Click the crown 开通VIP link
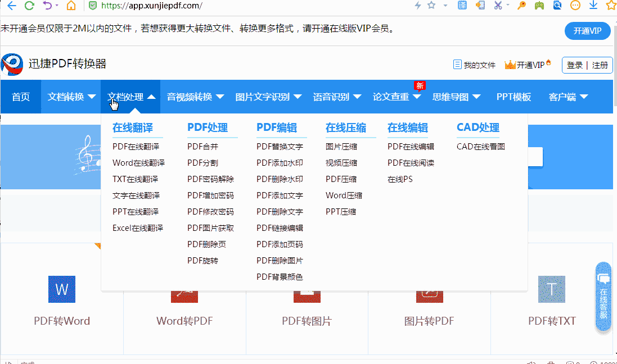This screenshot has width=617, height=364. tap(528, 65)
